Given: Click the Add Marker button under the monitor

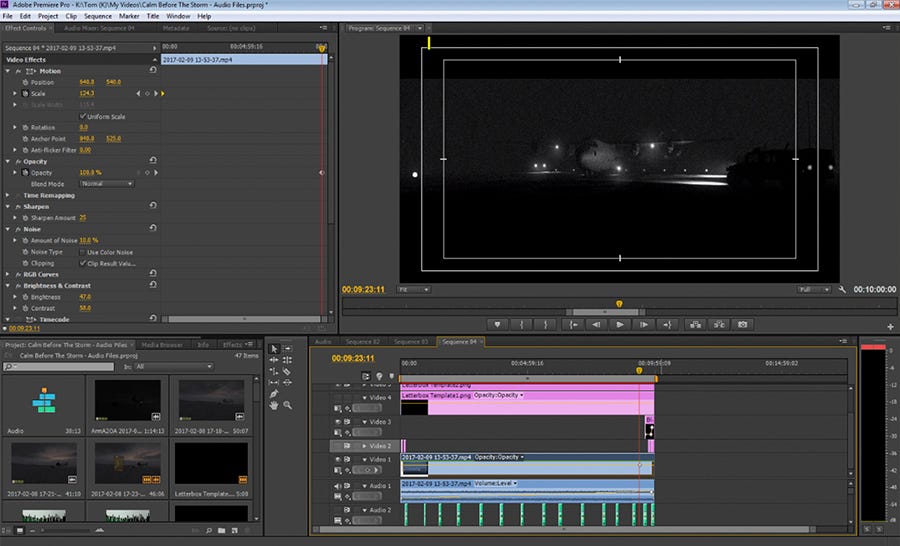Looking at the screenshot, I should (x=497, y=324).
